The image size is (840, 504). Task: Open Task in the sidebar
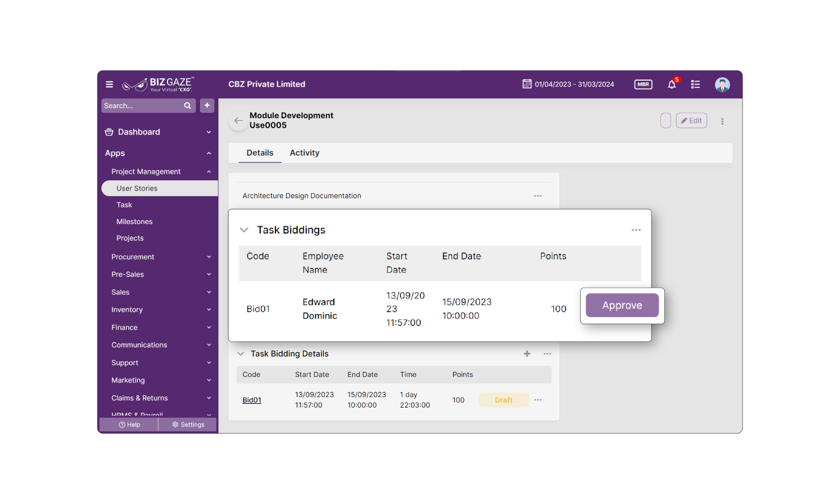coord(124,205)
